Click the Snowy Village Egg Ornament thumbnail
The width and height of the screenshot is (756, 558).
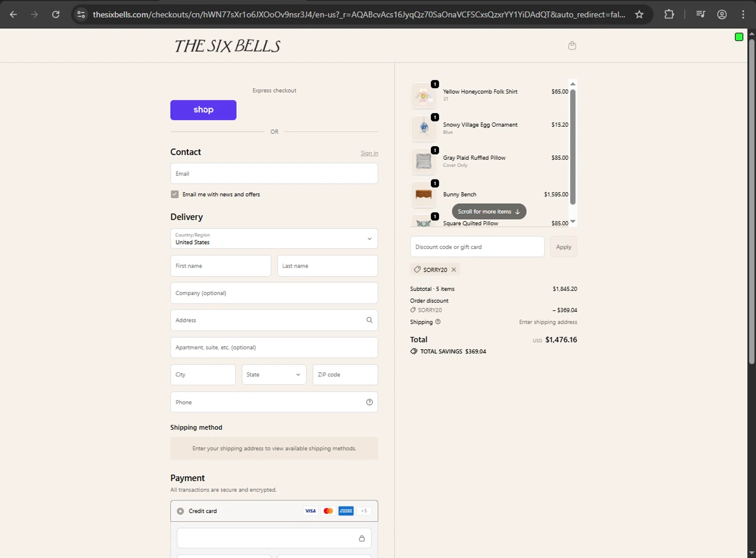424,128
